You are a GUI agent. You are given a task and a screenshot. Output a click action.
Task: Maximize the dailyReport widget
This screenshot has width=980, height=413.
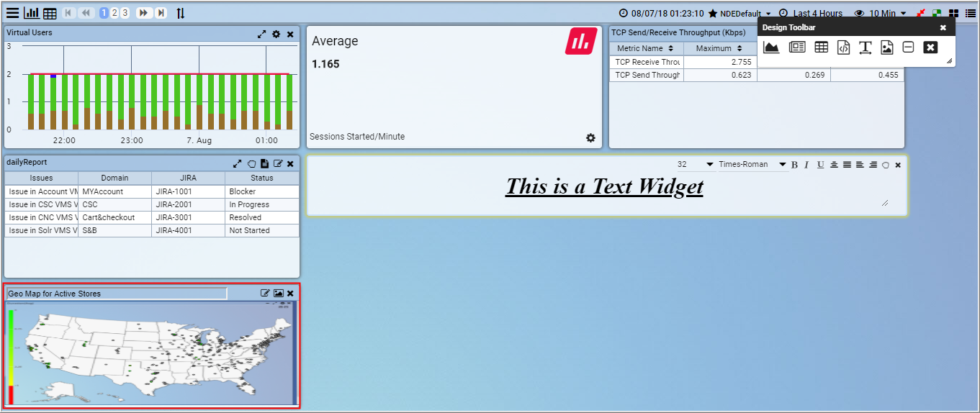(238, 164)
